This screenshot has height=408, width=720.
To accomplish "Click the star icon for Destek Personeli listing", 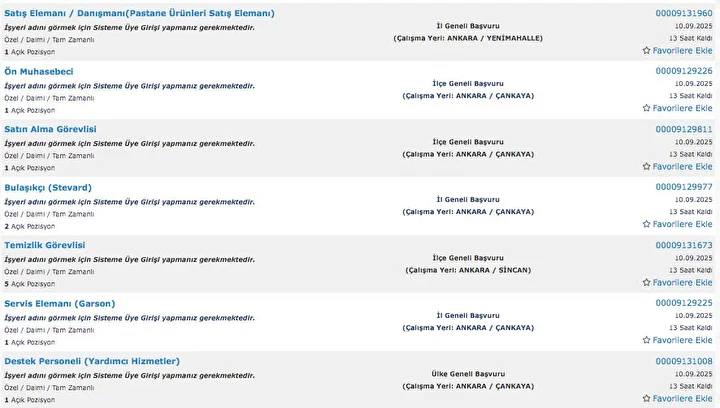I will coord(647,398).
